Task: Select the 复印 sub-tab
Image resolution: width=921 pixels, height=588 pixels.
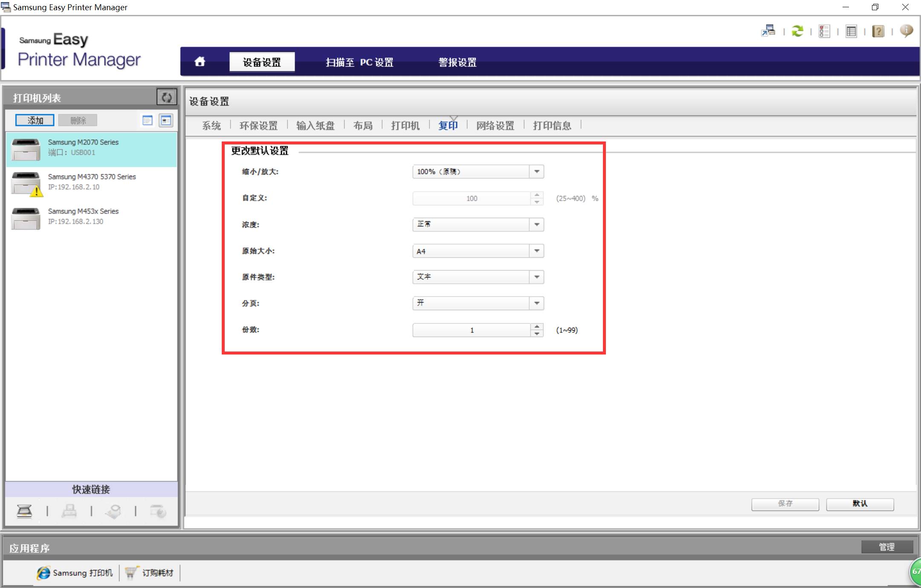Action: (x=448, y=125)
